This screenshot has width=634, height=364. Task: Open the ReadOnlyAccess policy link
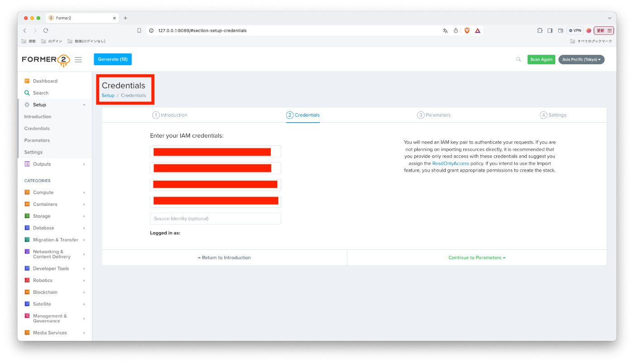click(451, 163)
